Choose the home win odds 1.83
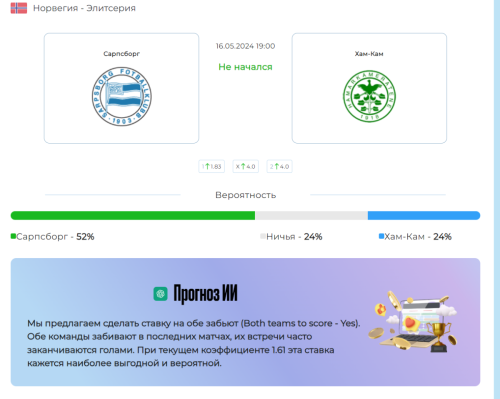500x399 pixels. [212, 166]
